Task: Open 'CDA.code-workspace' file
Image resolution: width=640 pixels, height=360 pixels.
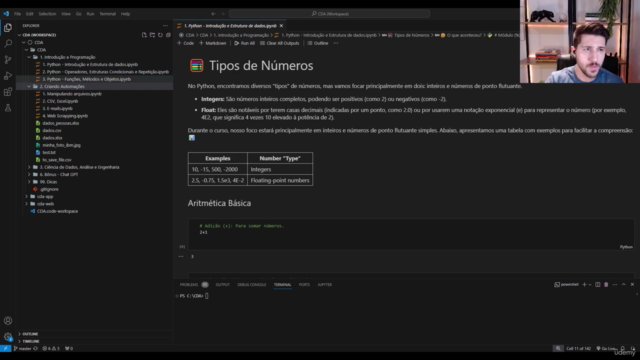Action: coord(57,211)
